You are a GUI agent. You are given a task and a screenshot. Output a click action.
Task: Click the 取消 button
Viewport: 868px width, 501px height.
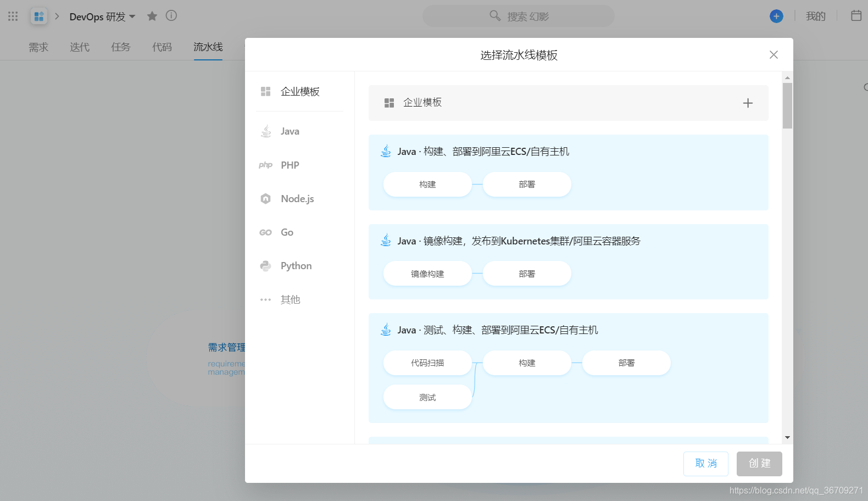click(706, 464)
